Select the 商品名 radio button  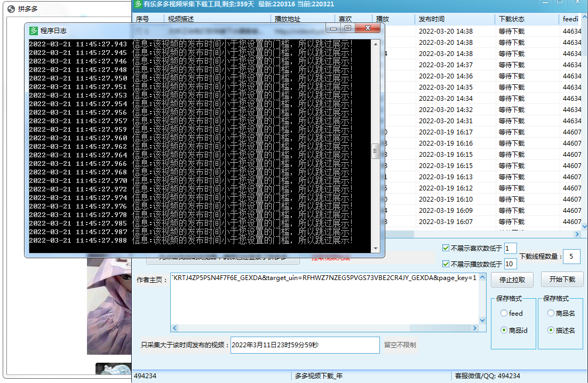[551, 314]
